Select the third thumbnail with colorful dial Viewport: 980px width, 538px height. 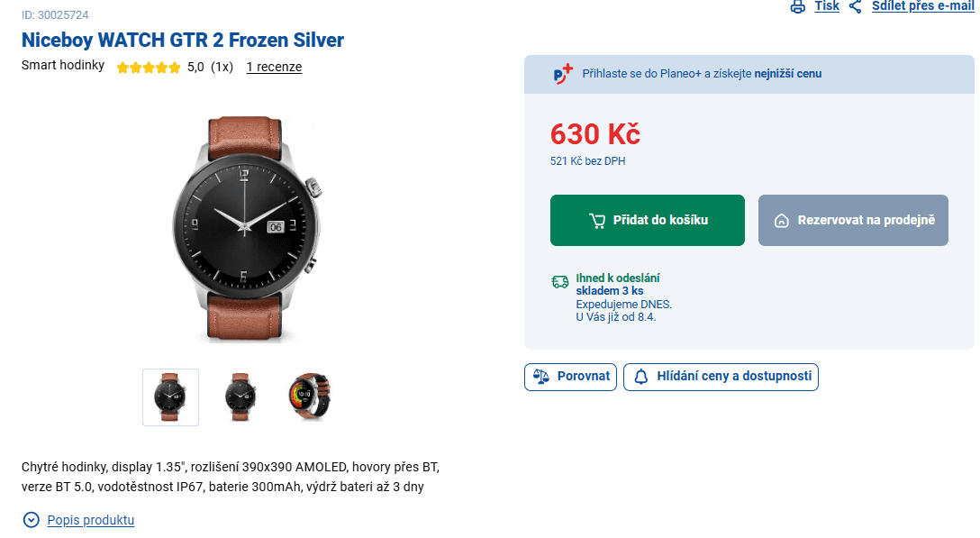(x=309, y=397)
